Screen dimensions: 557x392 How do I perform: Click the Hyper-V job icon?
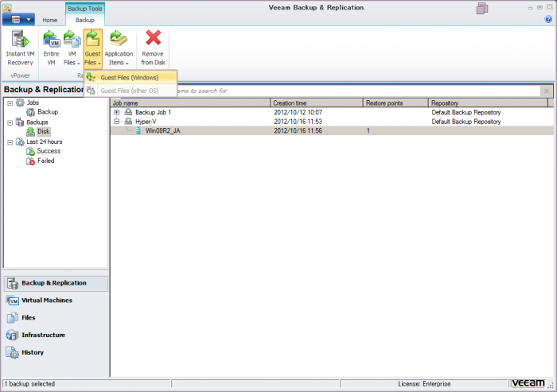pos(128,122)
